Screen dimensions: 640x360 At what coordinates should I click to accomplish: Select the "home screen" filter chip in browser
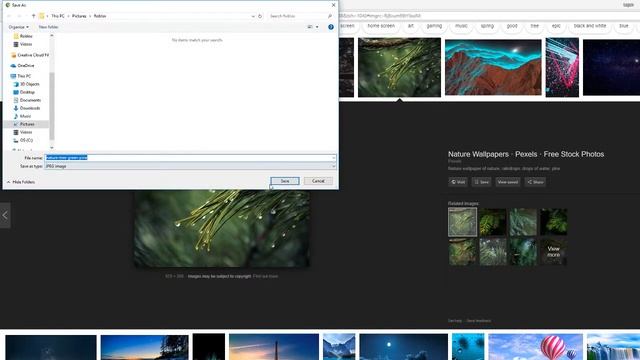[381, 26]
